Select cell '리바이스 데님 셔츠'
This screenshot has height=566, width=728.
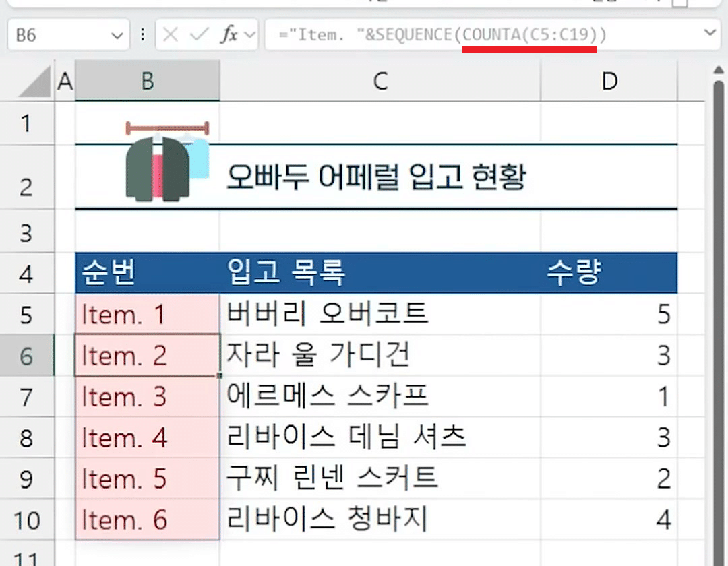(380, 437)
